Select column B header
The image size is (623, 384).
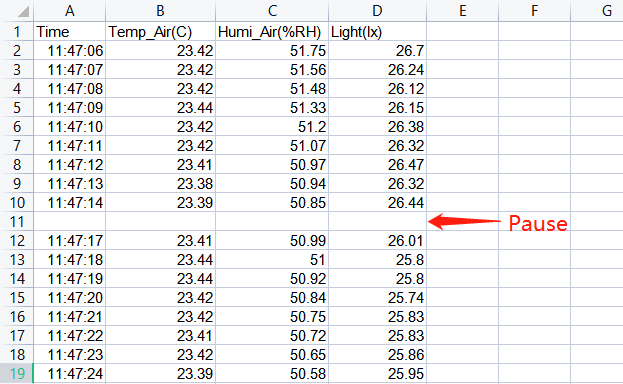coord(160,11)
